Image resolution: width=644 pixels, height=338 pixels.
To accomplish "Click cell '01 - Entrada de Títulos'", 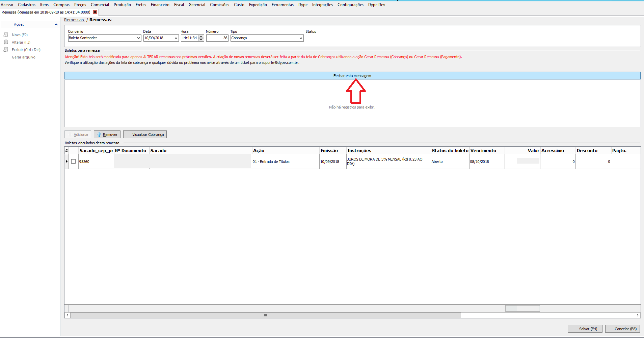I will (x=286, y=162).
